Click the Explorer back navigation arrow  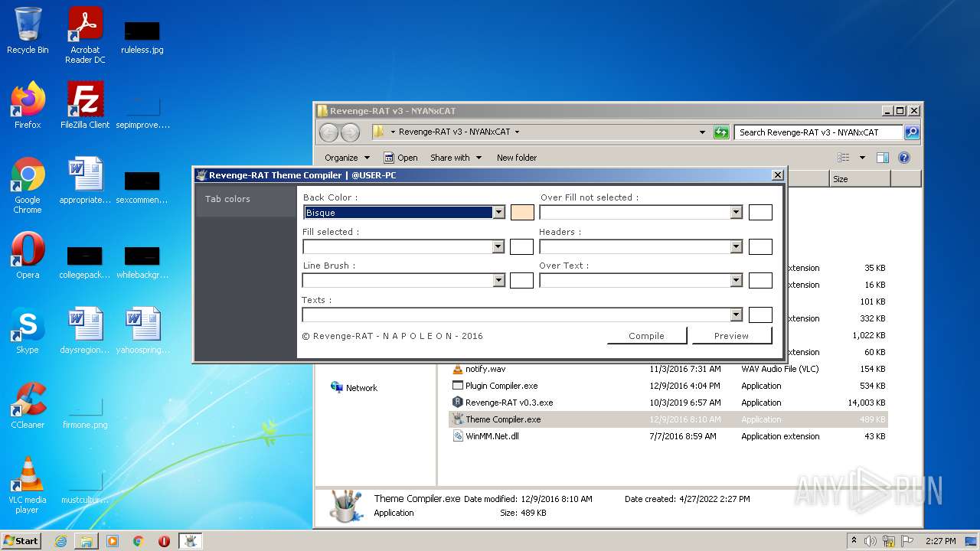[x=328, y=132]
